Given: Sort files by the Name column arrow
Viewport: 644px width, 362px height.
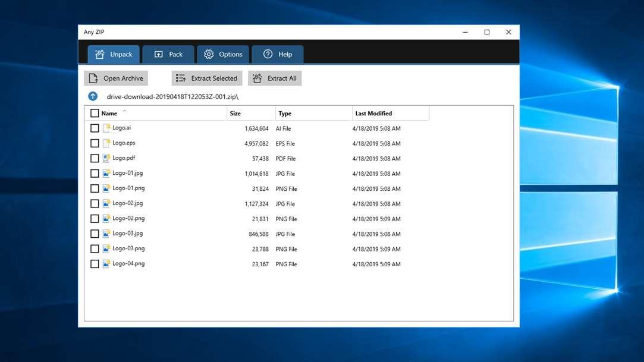Looking at the screenshot, I should [x=124, y=111].
